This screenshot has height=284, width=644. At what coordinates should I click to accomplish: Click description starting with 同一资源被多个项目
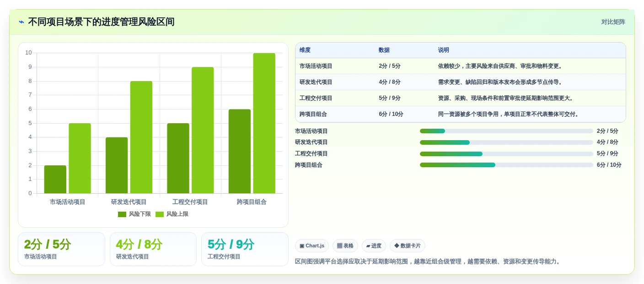510,114
